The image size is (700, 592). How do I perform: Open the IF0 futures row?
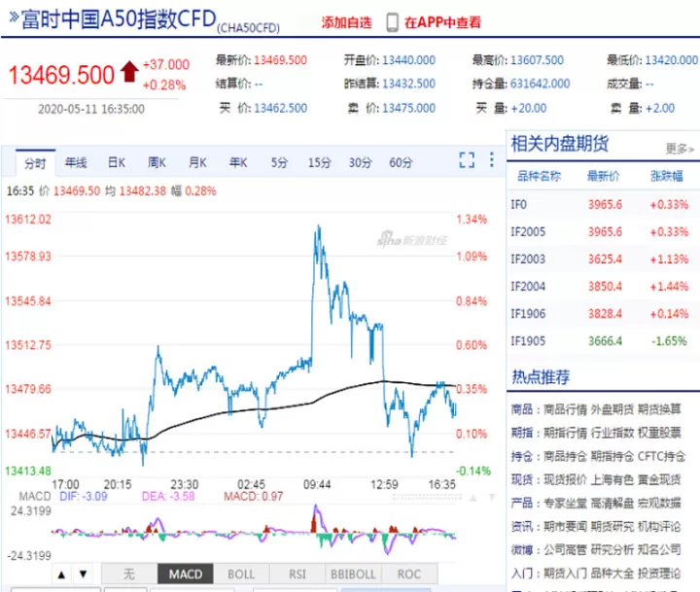point(603,204)
